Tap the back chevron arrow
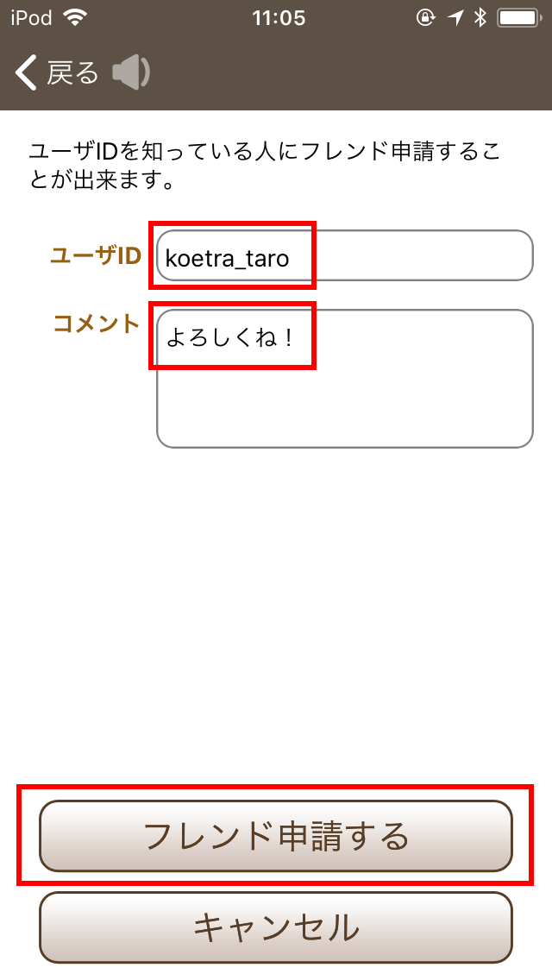Viewport: 552px width, 980px height. [x=26, y=72]
